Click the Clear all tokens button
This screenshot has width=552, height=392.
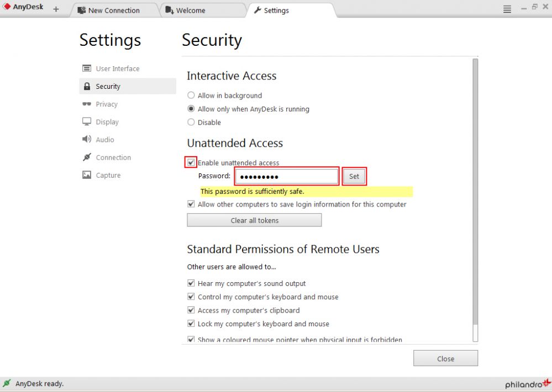click(x=254, y=220)
